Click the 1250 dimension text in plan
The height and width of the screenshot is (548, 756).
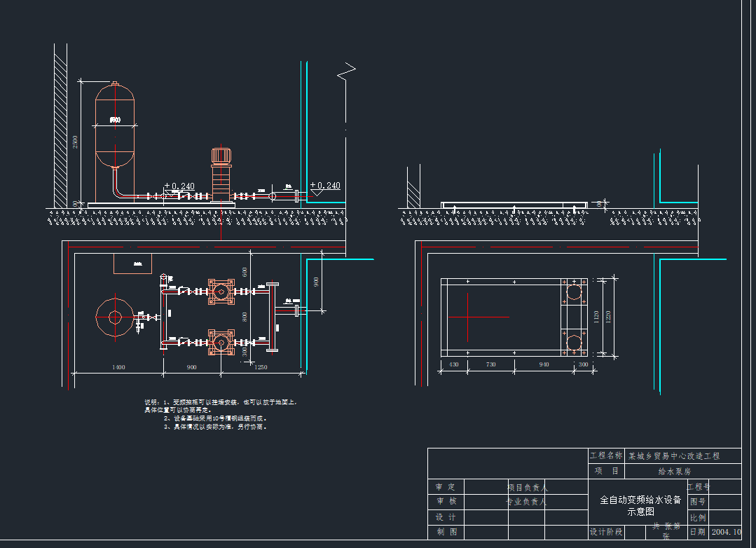tap(260, 367)
